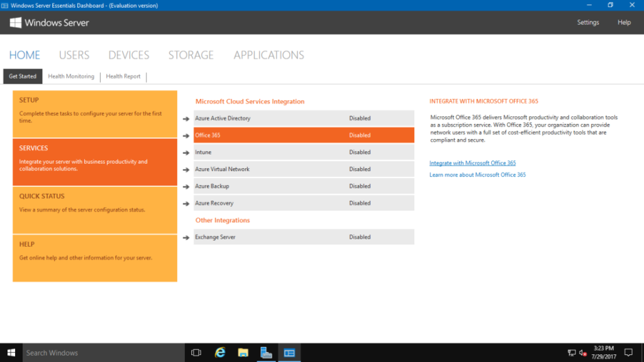This screenshot has width=644, height=362.
Task: Minimize the dashboard window
Action: (589, 5)
